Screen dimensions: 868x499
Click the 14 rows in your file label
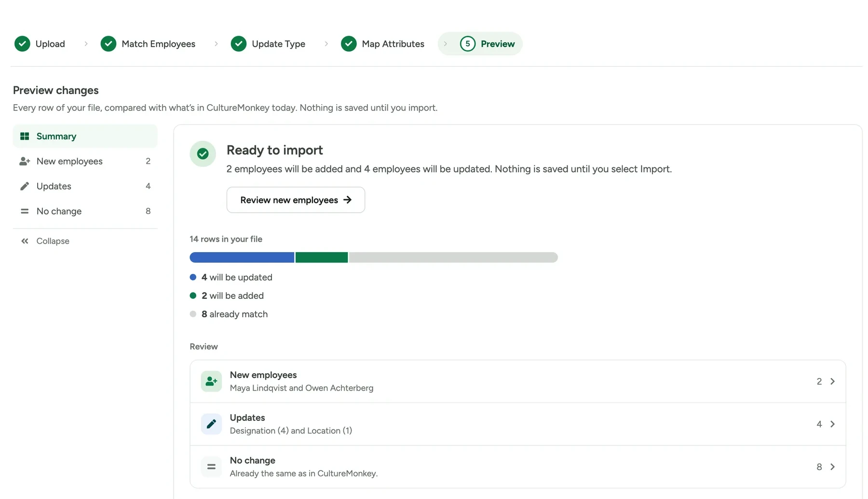pos(226,239)
